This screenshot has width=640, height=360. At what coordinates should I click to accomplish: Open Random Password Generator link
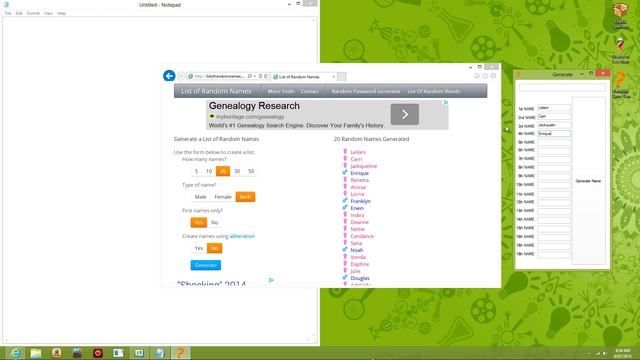pyautogui.click(x=366, y=91)
